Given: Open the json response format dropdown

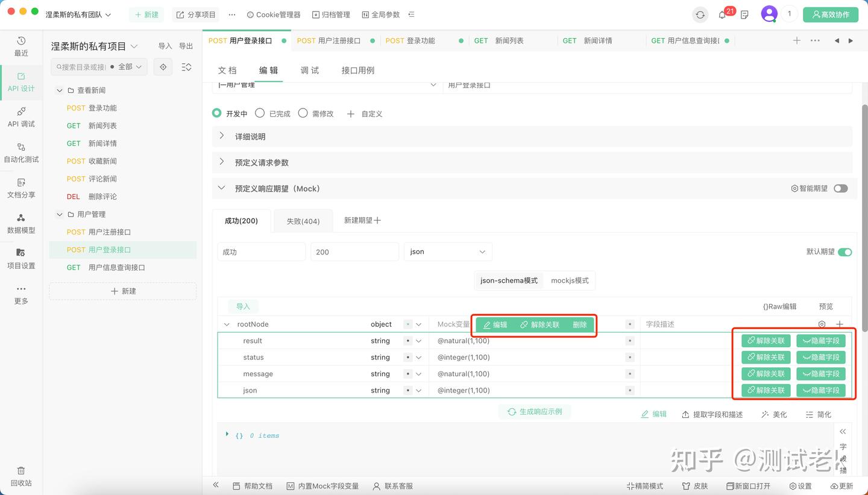Looking at the screenshot, I should click(x=447, y=251).
